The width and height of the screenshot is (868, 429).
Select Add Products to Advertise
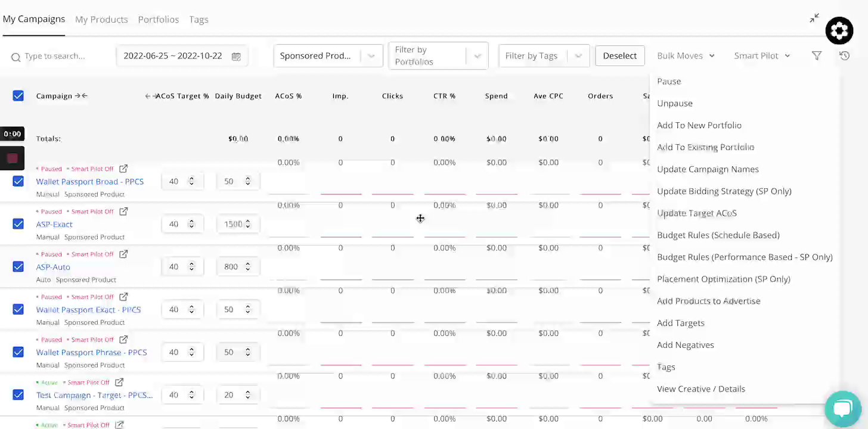(x=709, y=301)
